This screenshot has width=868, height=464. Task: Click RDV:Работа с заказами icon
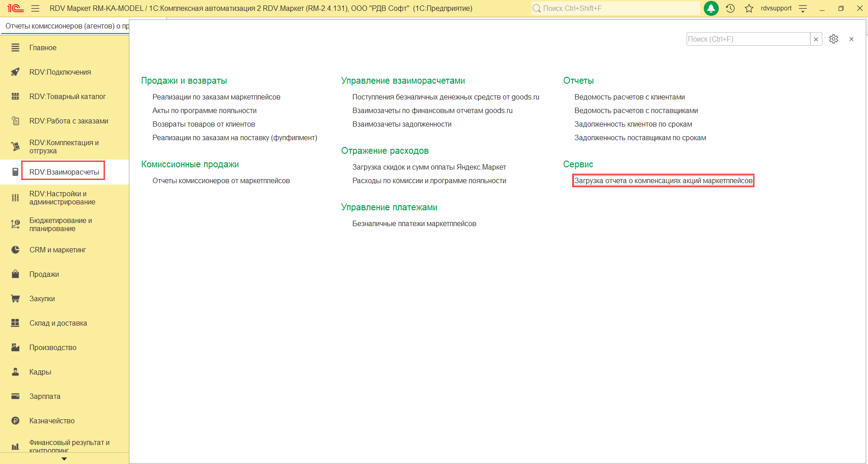(x=15, y=121)
